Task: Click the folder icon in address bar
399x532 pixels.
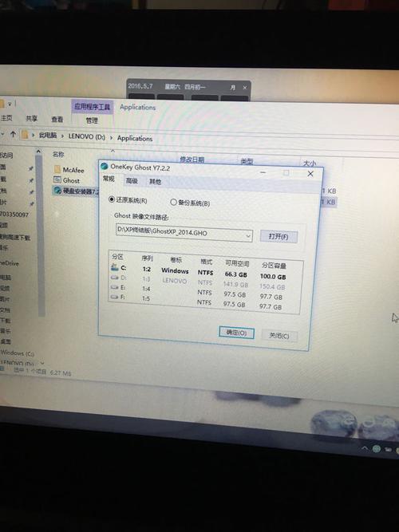Action: tap(25, 135)
